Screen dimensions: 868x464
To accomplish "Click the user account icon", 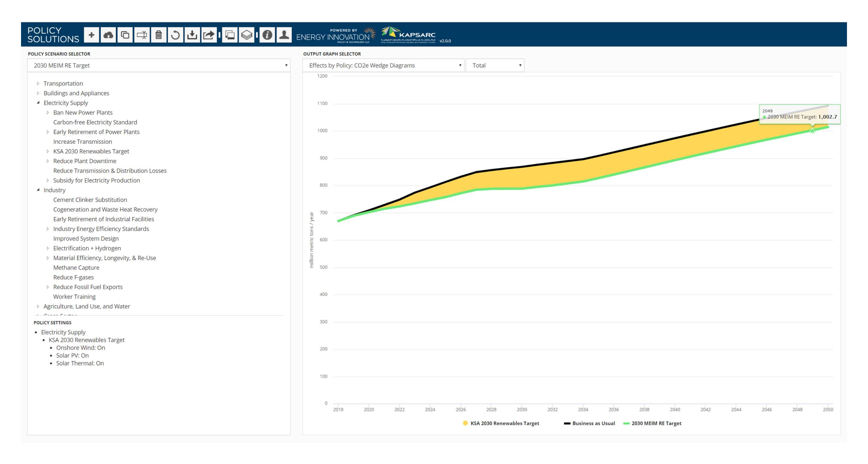I will [284, 35].
